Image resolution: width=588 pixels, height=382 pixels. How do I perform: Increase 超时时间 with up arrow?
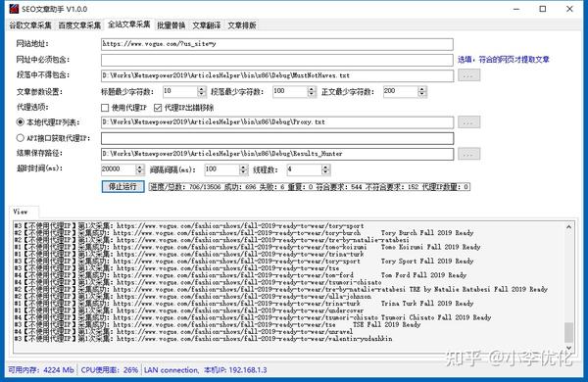[140, 167]
